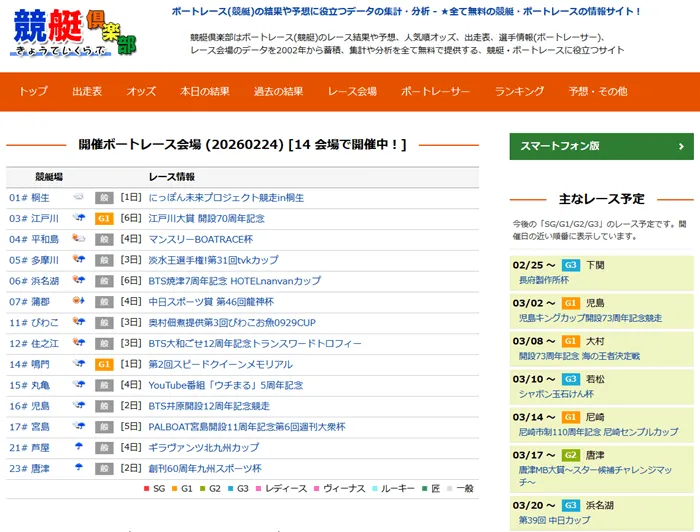Click the red SG legend color square
The image size is (700, 532).
146,488
